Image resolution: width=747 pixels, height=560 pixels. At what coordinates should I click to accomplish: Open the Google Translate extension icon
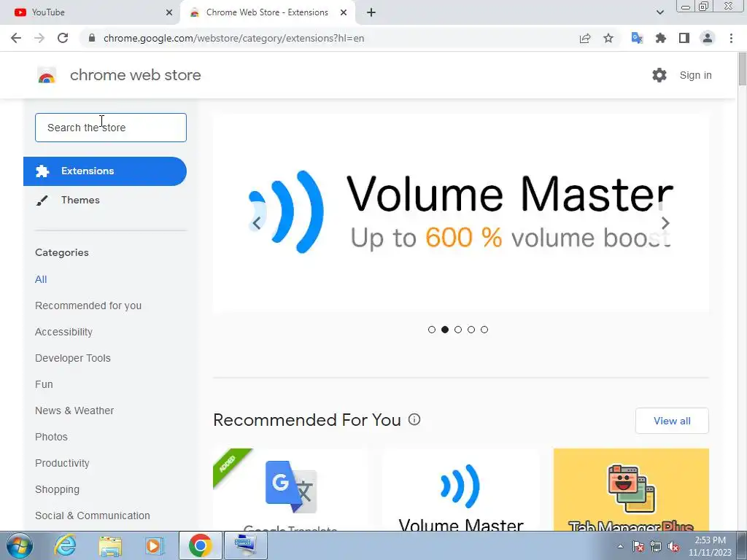tap(637, 38)
